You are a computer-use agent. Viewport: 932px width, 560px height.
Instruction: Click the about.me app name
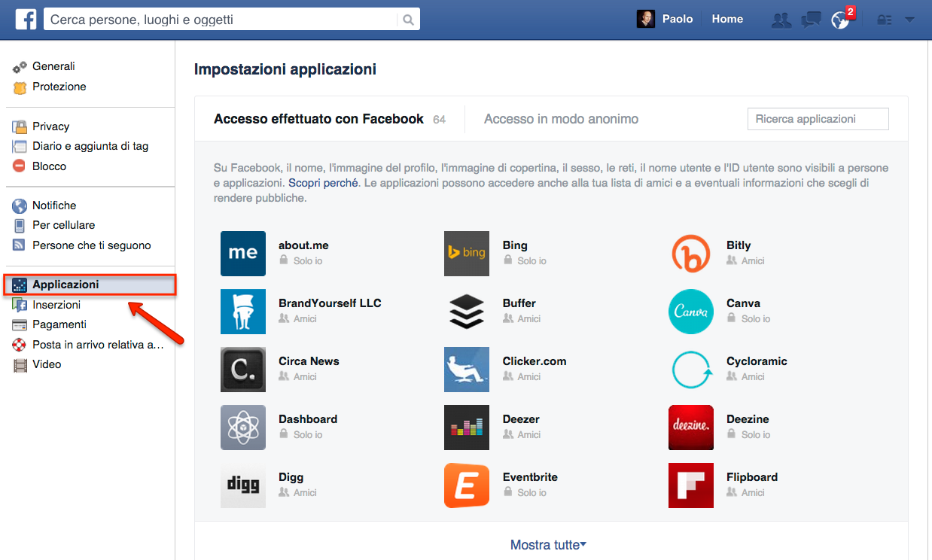point(303,245)
